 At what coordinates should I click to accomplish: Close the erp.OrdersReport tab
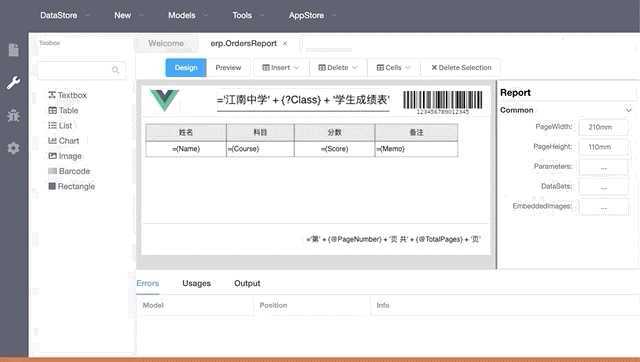click(285, 43)
